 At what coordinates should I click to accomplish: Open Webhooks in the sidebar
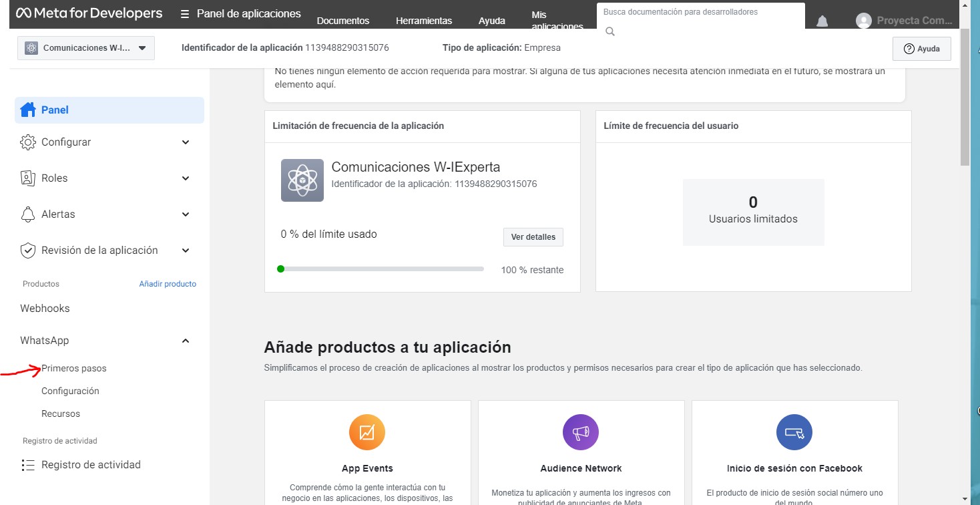point(45,309)
